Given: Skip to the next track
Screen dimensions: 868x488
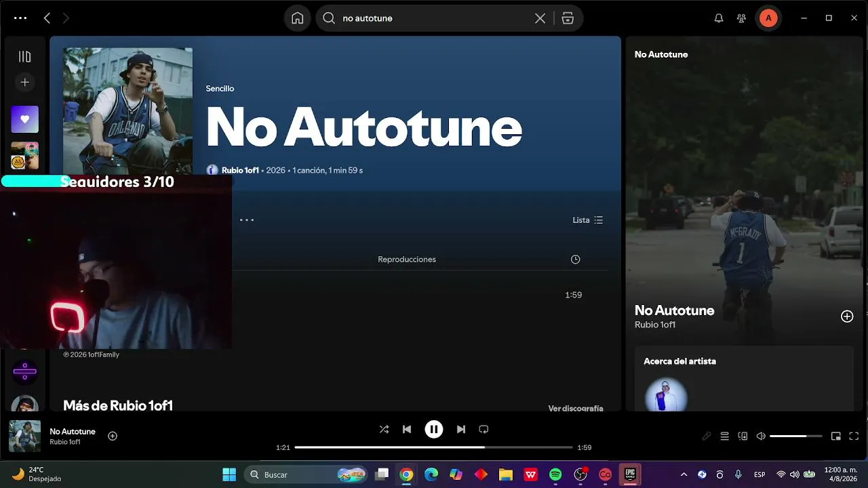Looking at the screenshot, I should click(461, 429).
